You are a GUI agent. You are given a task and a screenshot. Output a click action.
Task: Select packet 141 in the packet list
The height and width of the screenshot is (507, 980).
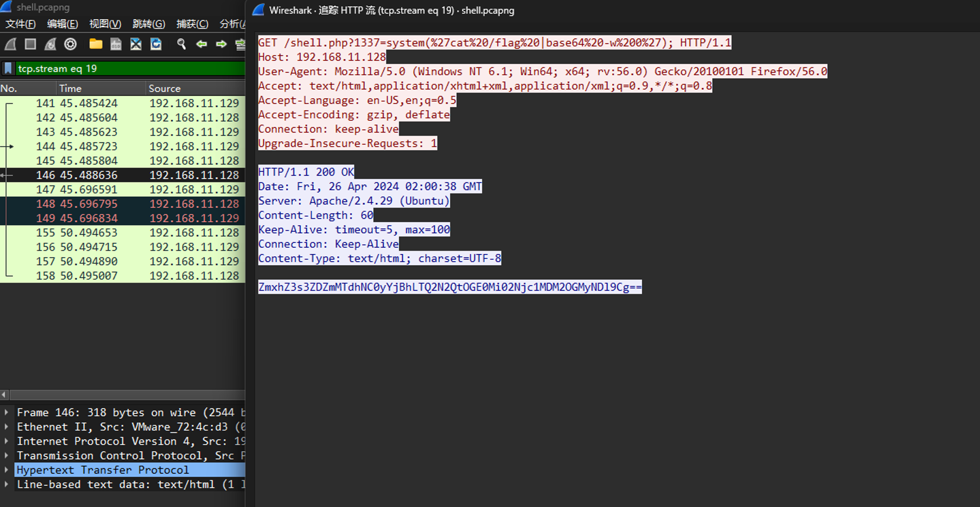point(122,103)
